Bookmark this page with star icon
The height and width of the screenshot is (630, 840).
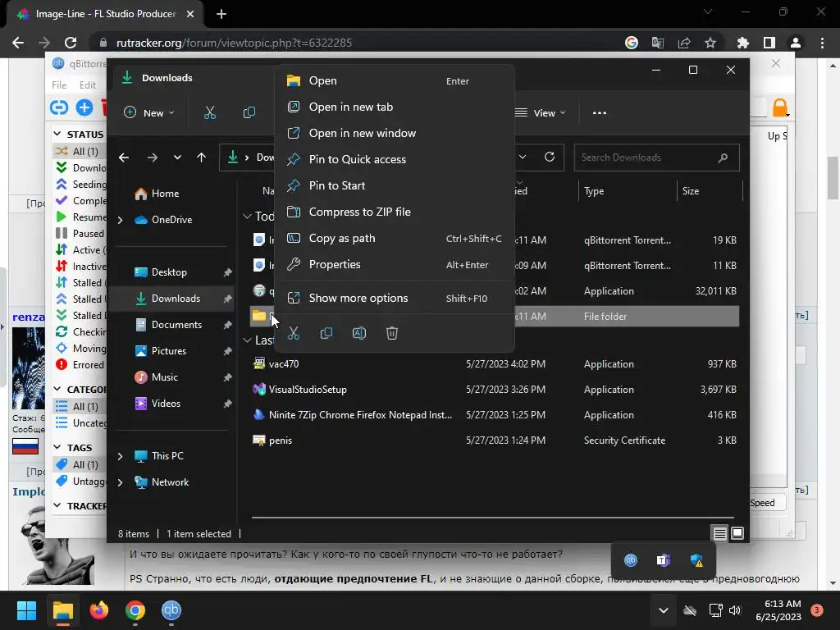(x=710, y=43)
